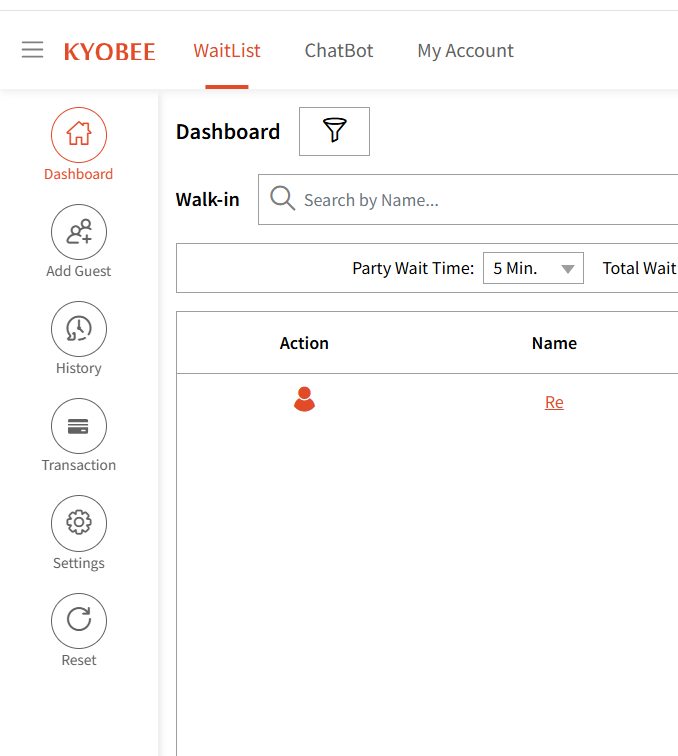Open the filter funnel button
678x756 pixels.
pyautogui.click(x=334, y=131)
